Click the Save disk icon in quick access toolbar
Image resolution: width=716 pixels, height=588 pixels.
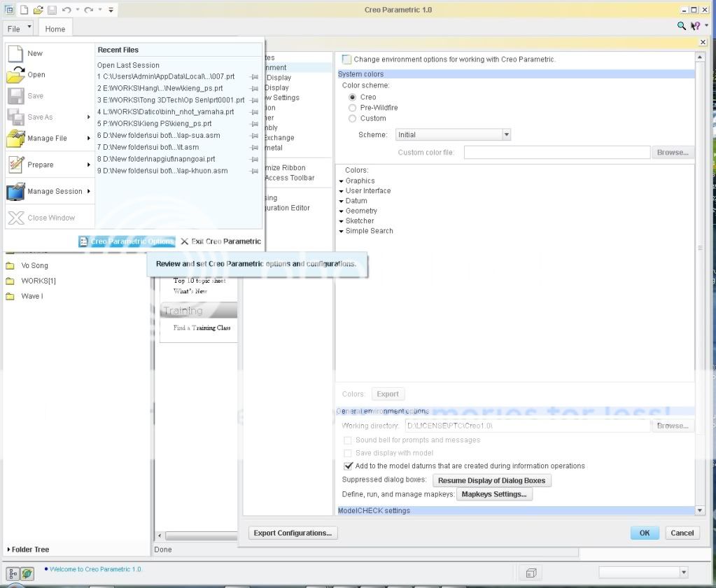[52, 10]
